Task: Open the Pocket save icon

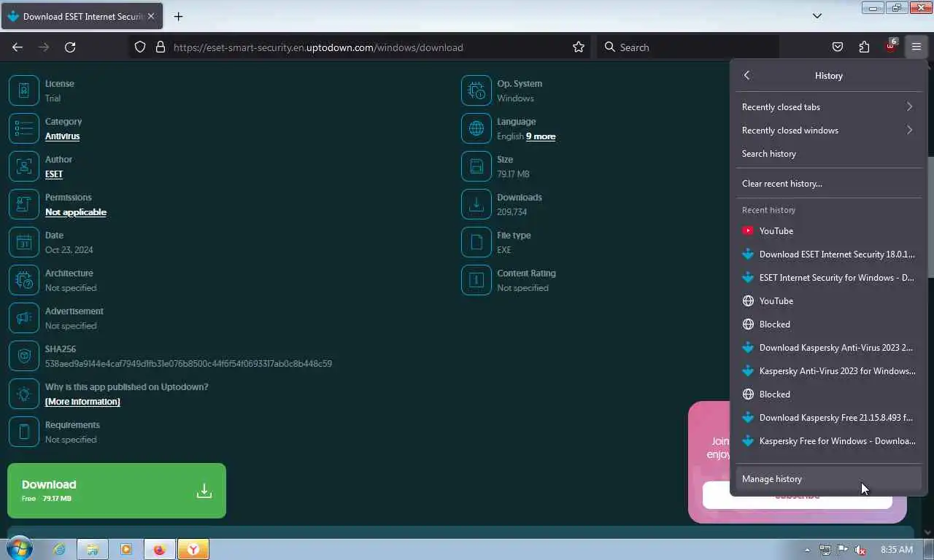Action: coord(838,47)
